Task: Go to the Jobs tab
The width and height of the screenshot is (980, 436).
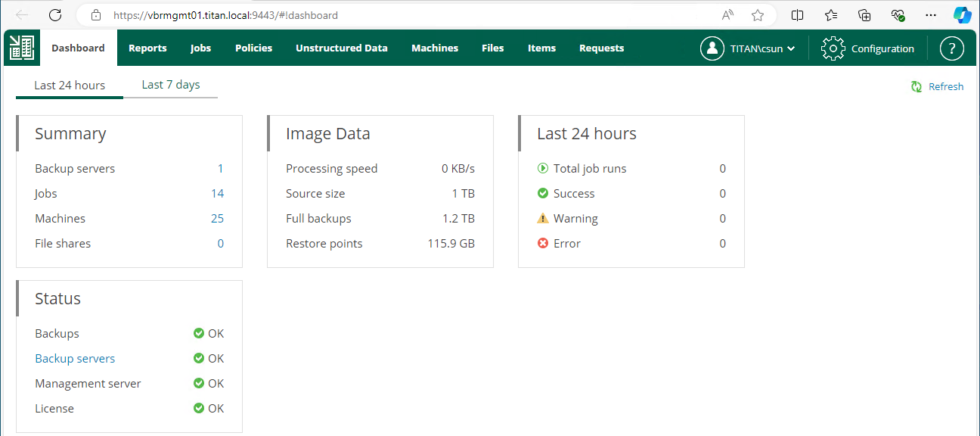Action: tap(200, 48)
